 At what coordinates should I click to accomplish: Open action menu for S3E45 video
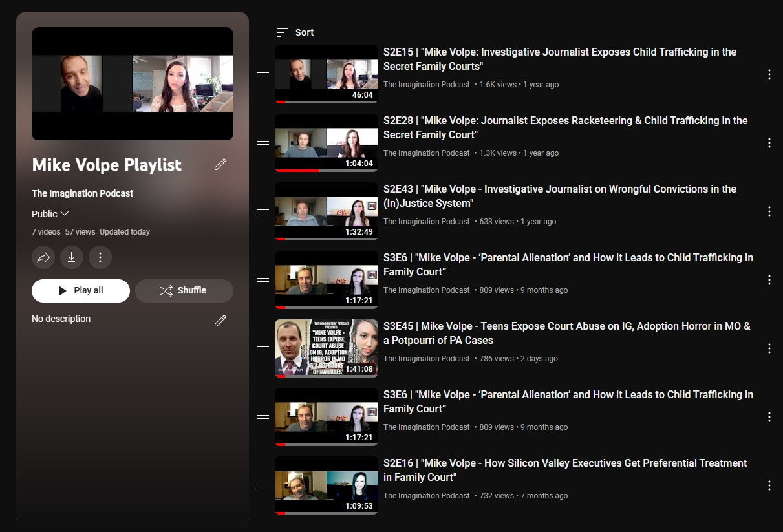coord(769,348)
